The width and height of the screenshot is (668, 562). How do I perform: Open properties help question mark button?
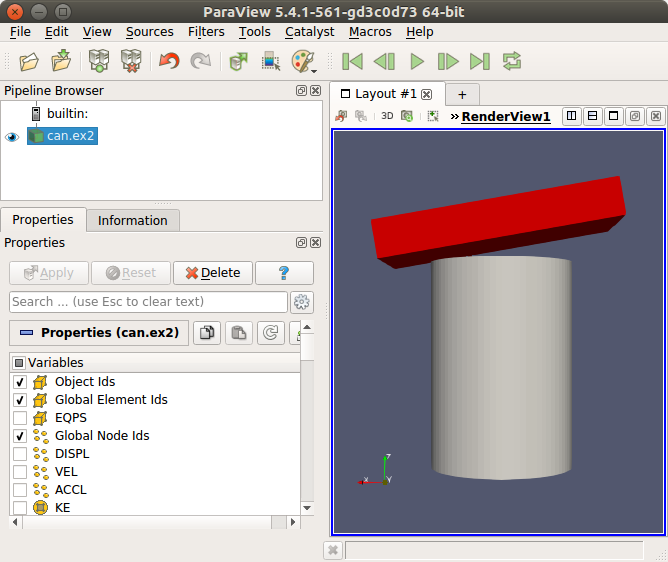pyautogui.click(x=284, y=273)
